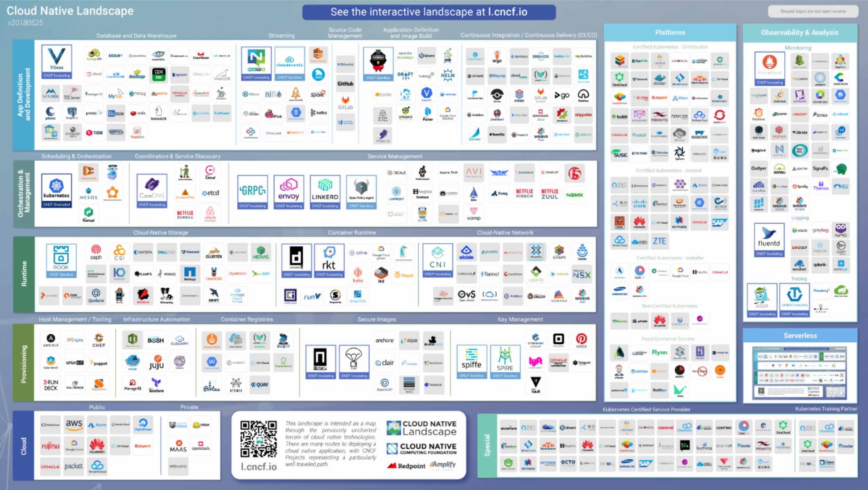This screenshot has height=490, width=868.
Task: Open the Rook CNCF Sandbox logo
Action: coord(61,261)
